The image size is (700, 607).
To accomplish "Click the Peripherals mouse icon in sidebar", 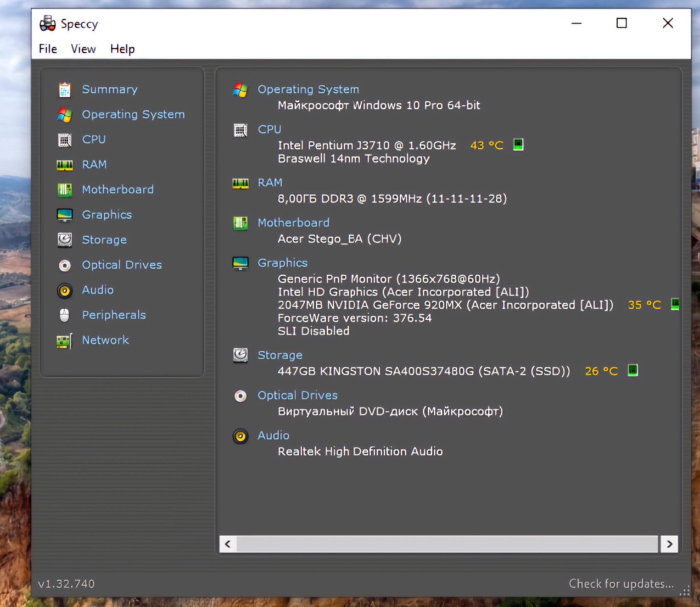I will (65, 316).
